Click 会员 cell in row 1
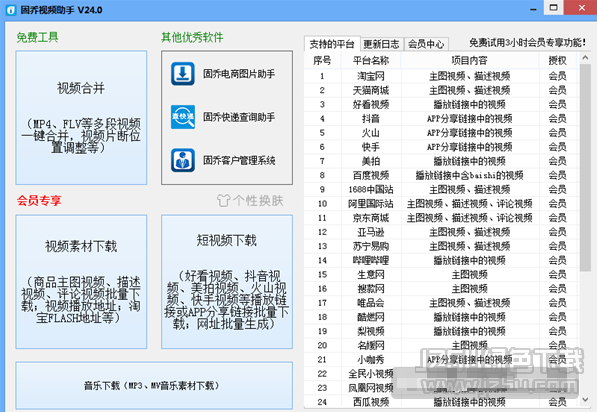The height and width of the screenshot is (412, 597). click(x=557, y=76)
